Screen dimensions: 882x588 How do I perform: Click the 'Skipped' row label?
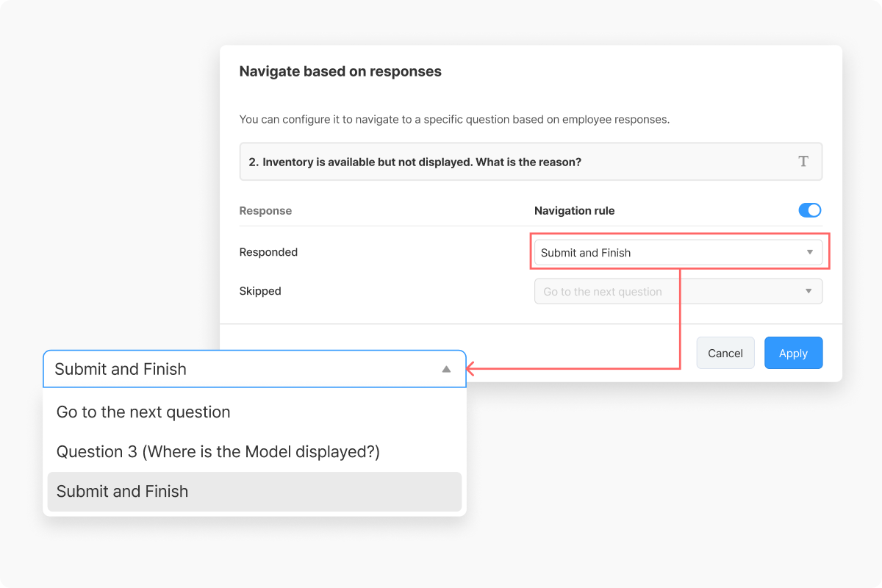(260, 291)
